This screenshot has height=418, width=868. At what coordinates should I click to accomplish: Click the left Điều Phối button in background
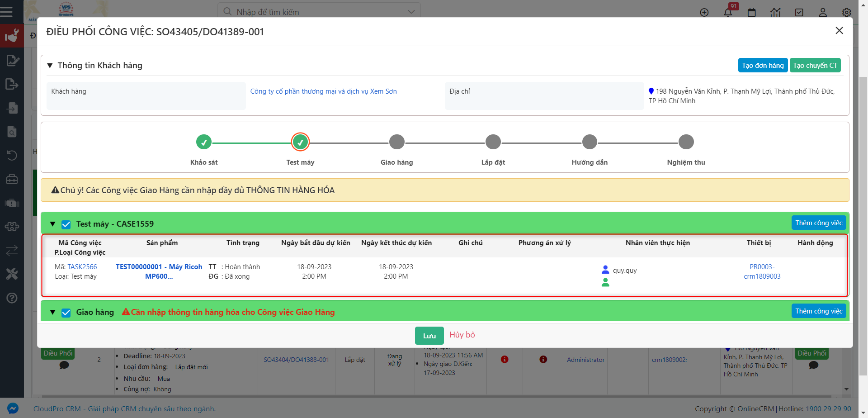click(x=58, y=353)
